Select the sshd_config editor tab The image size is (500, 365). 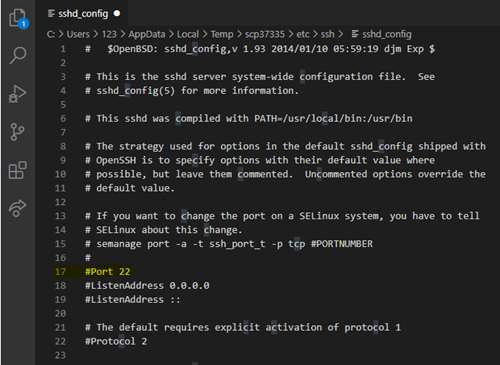[x=82, y=14]
